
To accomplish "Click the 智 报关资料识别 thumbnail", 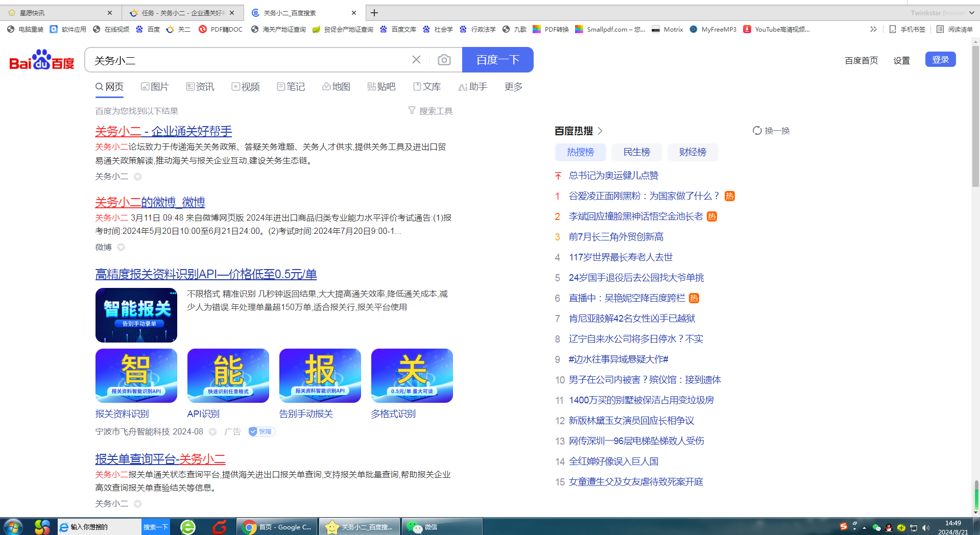I will (136, 376).
